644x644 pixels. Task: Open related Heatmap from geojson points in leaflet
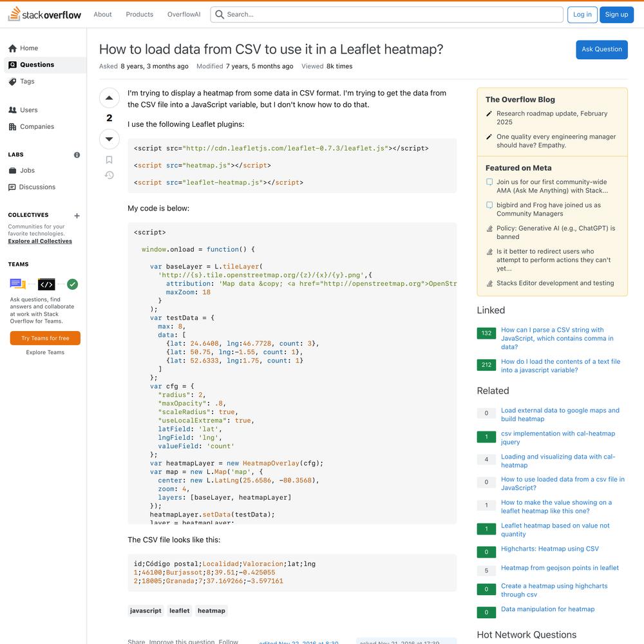[560, 568]
